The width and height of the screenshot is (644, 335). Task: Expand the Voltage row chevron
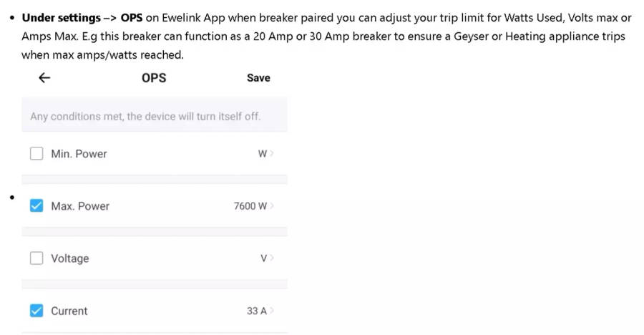(273, 258)
